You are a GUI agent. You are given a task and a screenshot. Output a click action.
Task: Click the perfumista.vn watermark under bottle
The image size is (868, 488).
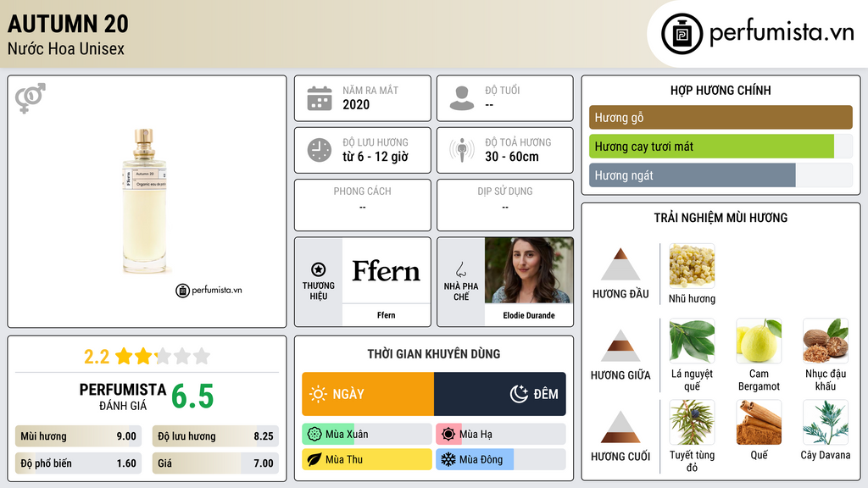click(209, 290)
